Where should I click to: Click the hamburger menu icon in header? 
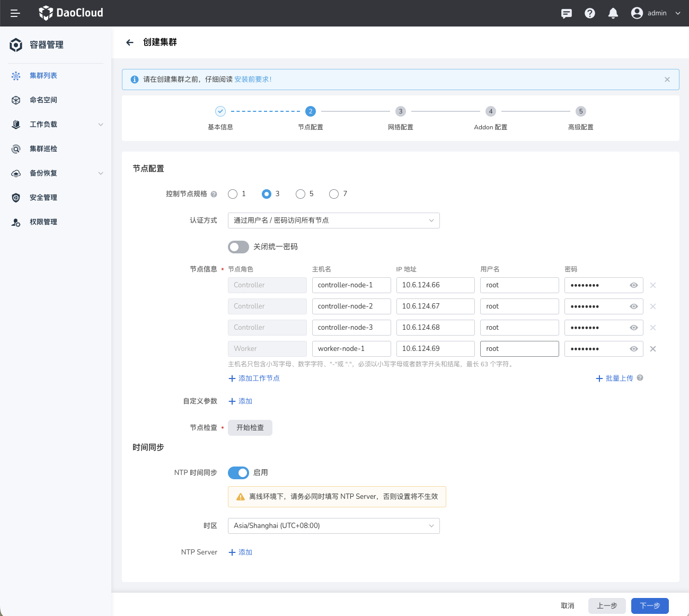tap(15, 13)
